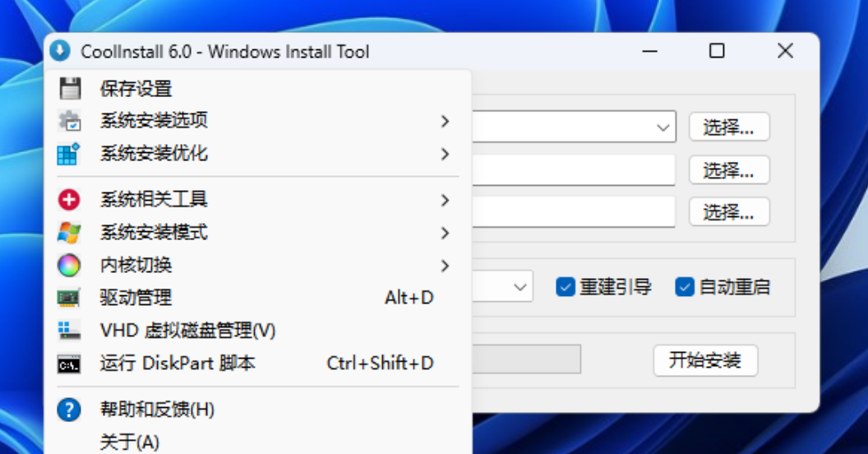
Task: Maximize the CoolInstall window
Action: pyautogui.click(x=717, y=51)
